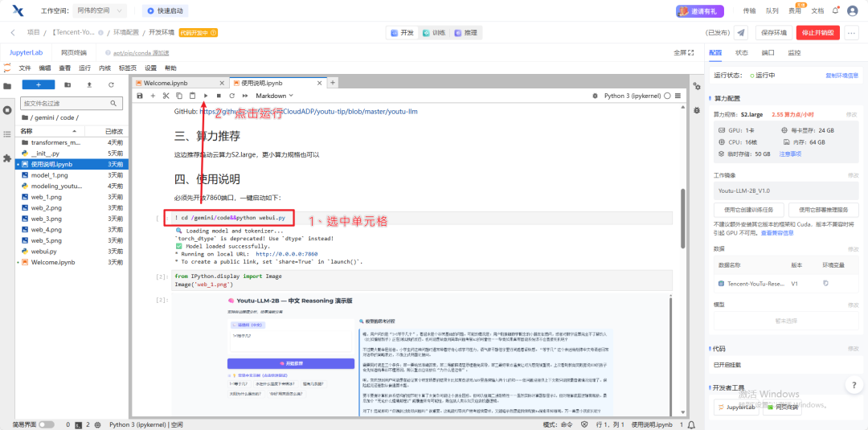This screenshot has width=868, height=430.
Task: Interrupt the kernel with the stop icon
Action: [x=219, y=96]
